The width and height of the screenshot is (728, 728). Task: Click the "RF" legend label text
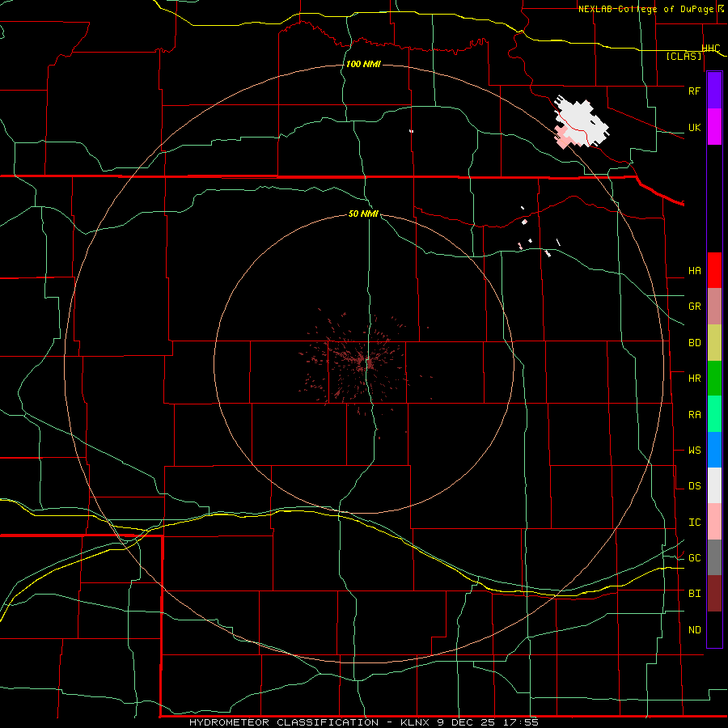pyautogui.click(x=694, y=91)
